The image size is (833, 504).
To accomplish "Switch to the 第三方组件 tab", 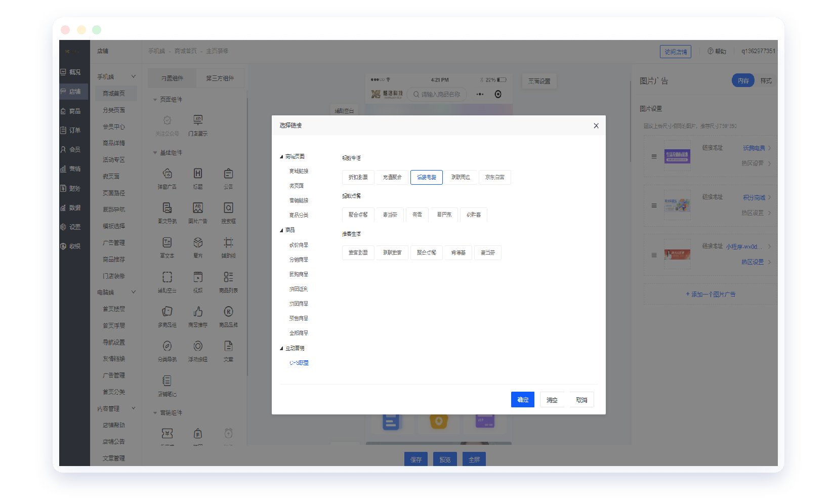I will 220,78.
